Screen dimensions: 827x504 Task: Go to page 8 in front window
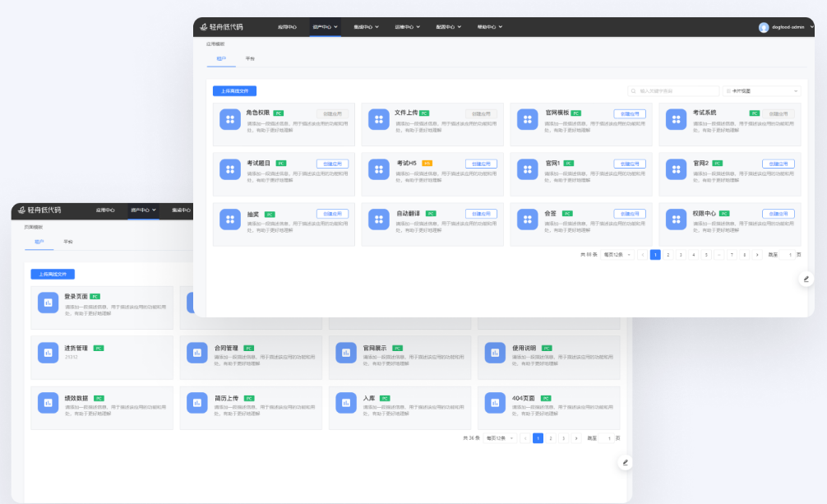744,255
